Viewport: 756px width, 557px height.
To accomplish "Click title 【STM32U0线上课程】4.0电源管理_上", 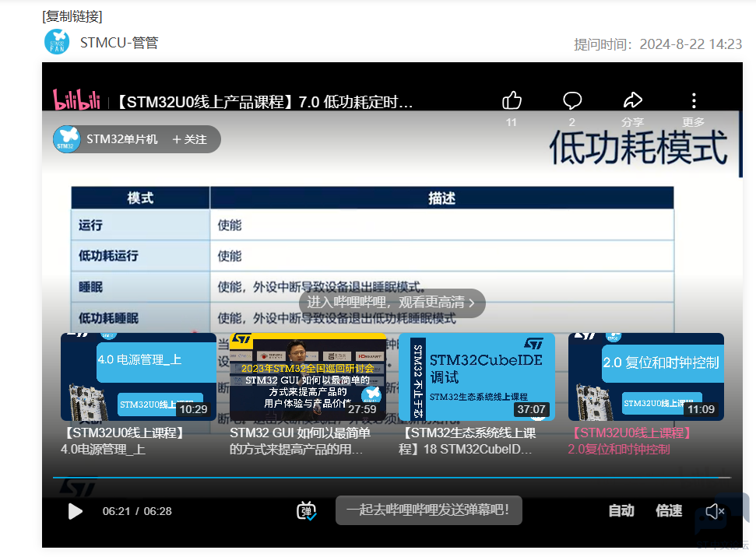I will tap(123, 441).
